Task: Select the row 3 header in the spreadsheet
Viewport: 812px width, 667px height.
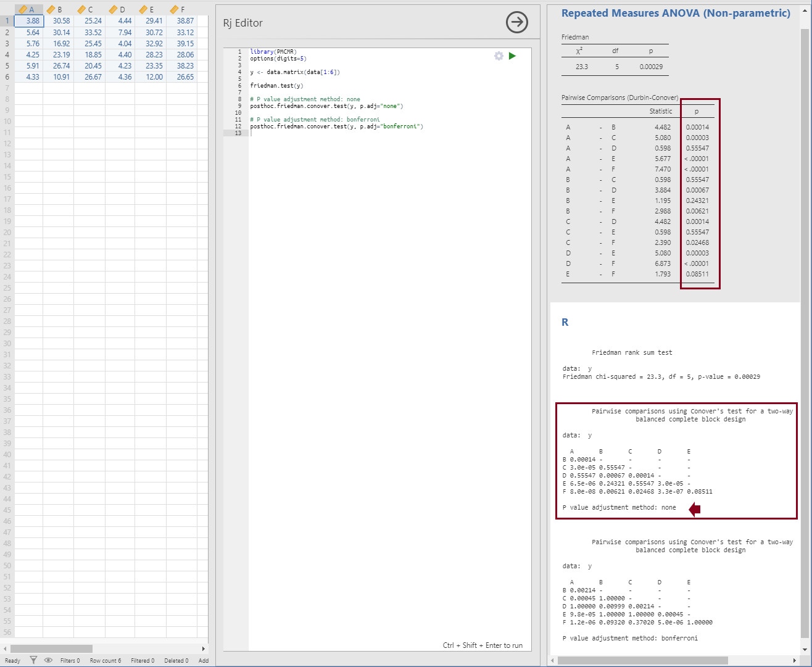Action: click(x=7, y=44)
